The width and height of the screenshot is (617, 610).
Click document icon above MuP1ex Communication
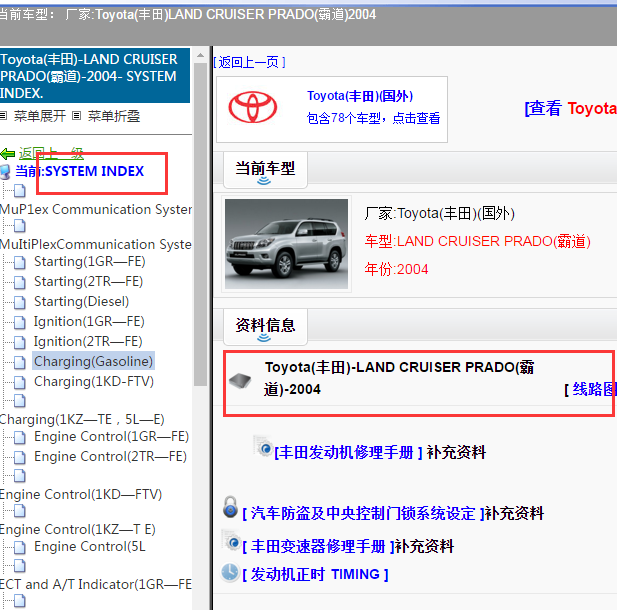(20, 191)
